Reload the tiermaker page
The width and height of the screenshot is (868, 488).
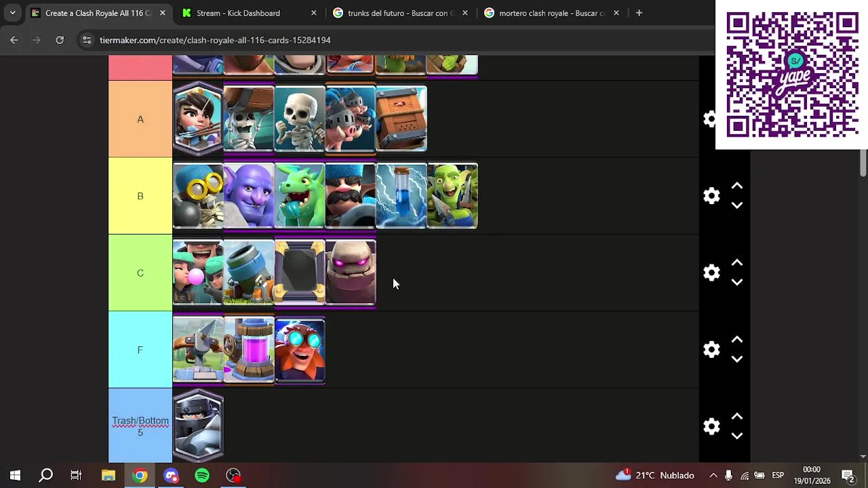(x=60, y=40)
